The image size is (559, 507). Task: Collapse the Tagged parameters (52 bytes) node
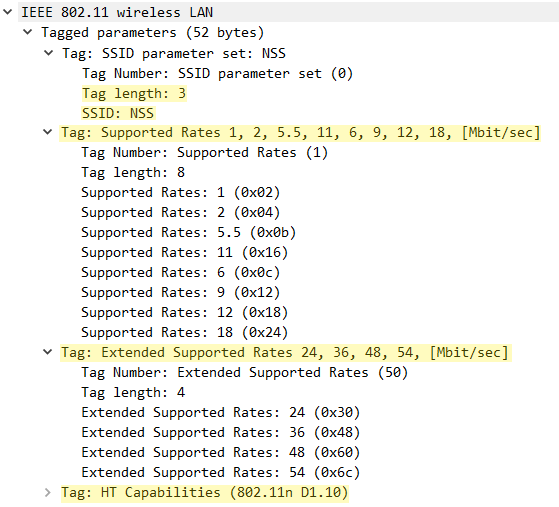(27, 32)
